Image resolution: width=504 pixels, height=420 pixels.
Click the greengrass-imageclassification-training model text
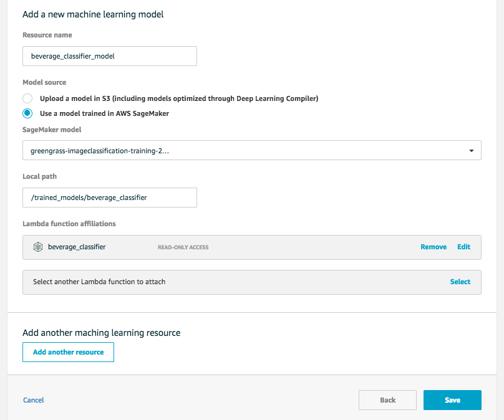click(x=100, y=151)
